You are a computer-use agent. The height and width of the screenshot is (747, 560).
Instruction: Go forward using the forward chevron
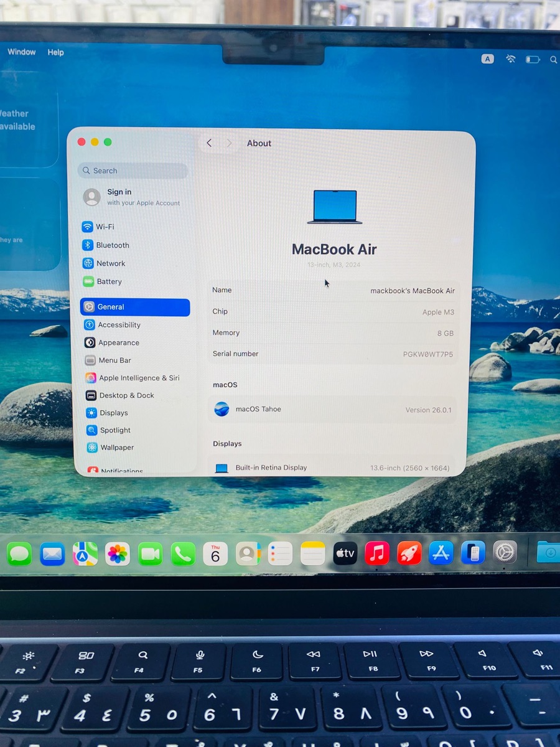tap(229, 143)
